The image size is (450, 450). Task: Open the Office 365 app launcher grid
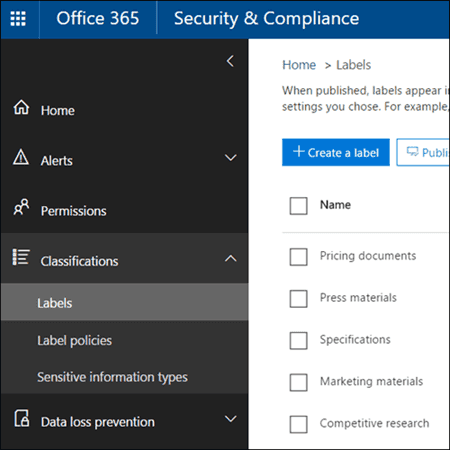[x=18, y=19]
